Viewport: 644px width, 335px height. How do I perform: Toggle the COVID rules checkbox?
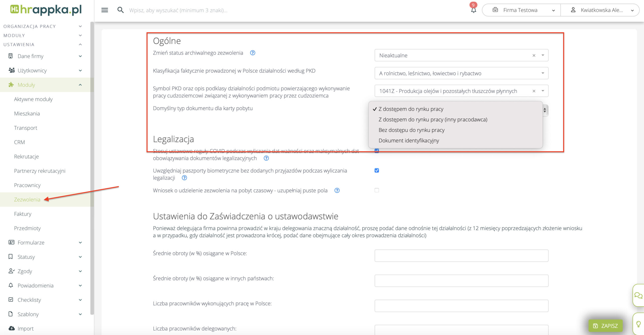point(377,151)
